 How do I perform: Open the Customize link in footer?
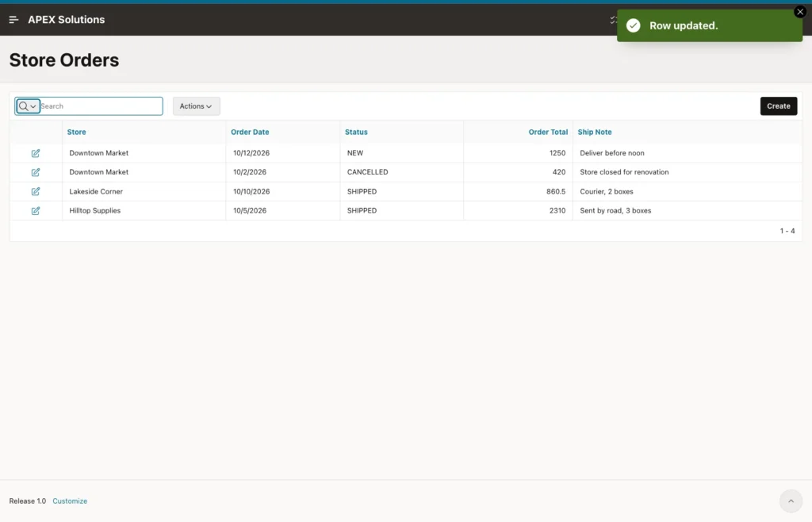[70, 501]
